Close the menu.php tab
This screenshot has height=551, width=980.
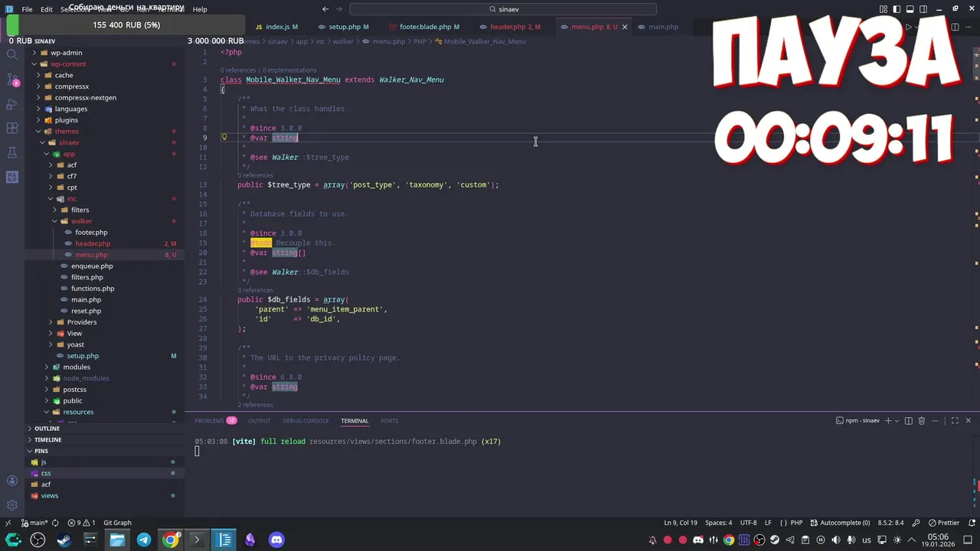[624, 27]
